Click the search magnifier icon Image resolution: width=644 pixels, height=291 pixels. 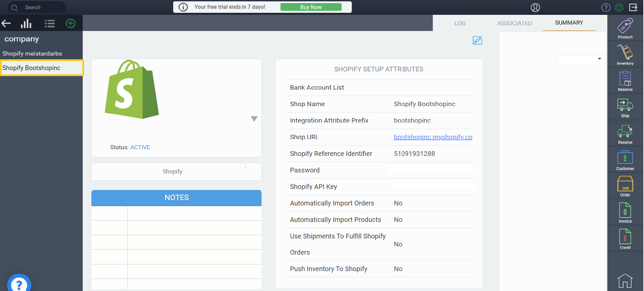pyautogui.click(x=14, y=7)
